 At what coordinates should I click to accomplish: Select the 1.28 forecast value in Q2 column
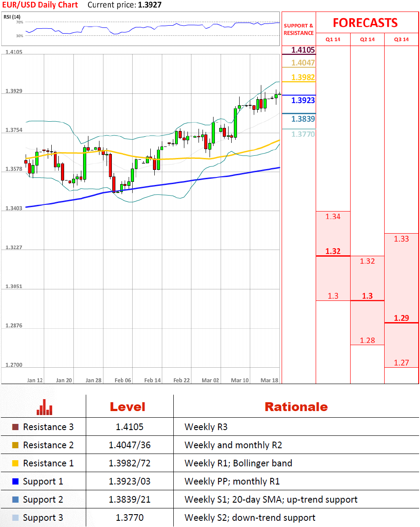pyautogui.click(x=367, y=340)
